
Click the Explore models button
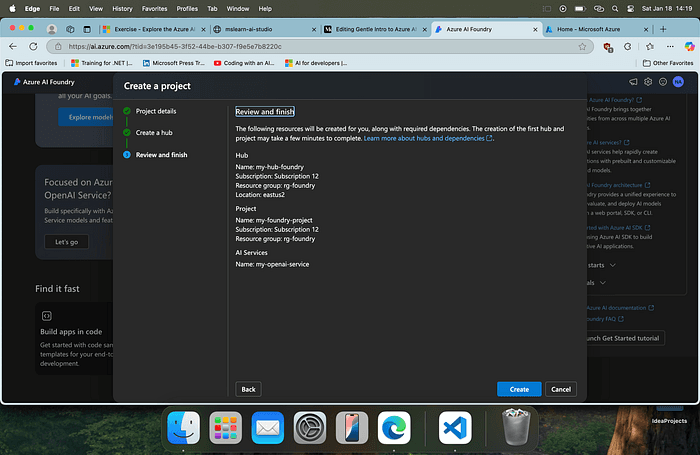tap(86, 117)
